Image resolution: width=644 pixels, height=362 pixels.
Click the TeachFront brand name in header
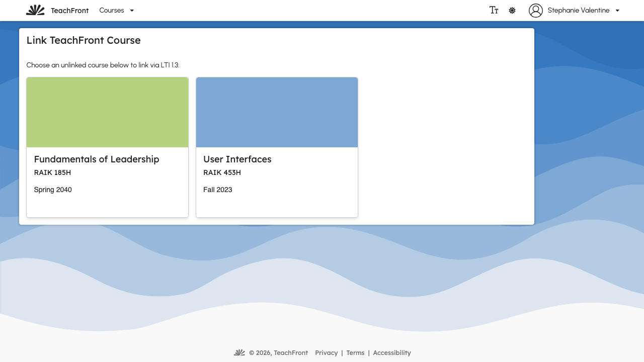70,11
